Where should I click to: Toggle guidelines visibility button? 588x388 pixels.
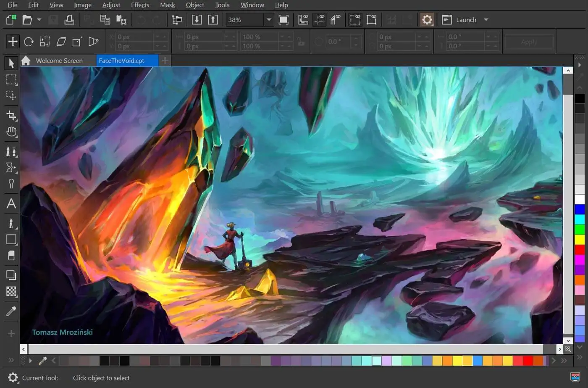pyautogui.click(x=320, y=20)
